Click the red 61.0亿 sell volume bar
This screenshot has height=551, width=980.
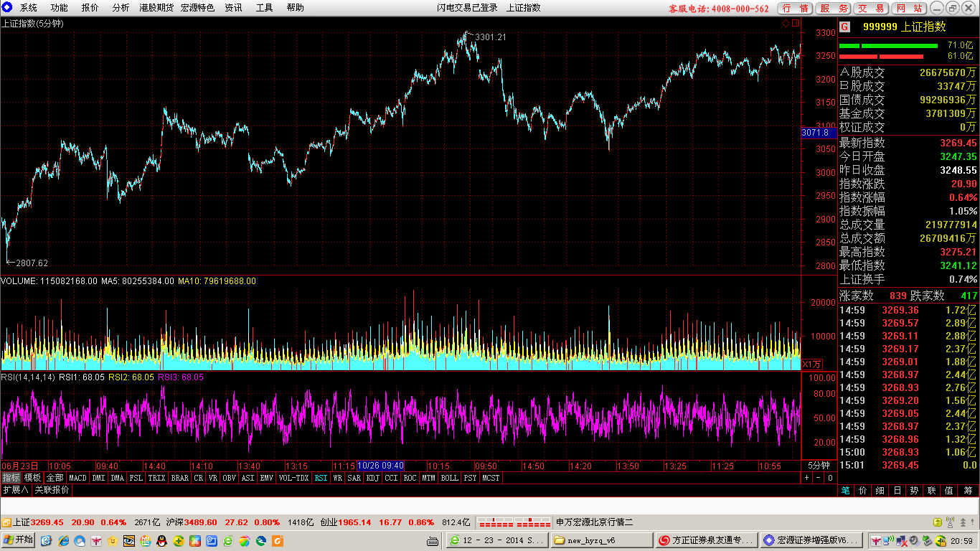point(881,56)
